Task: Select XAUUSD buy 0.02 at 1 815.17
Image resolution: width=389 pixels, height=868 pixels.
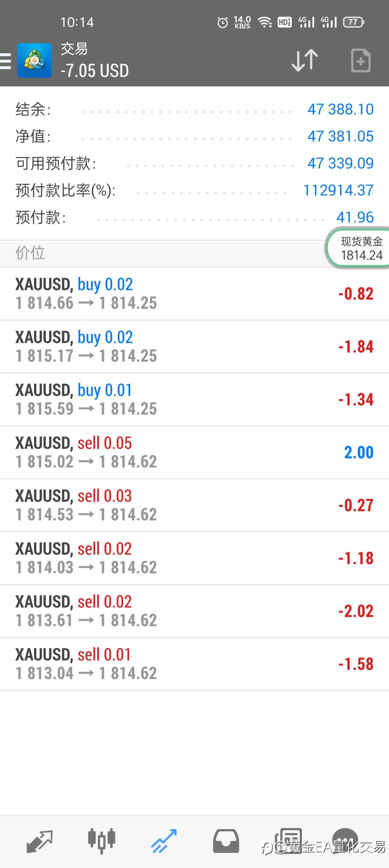Action: (194, 347)
